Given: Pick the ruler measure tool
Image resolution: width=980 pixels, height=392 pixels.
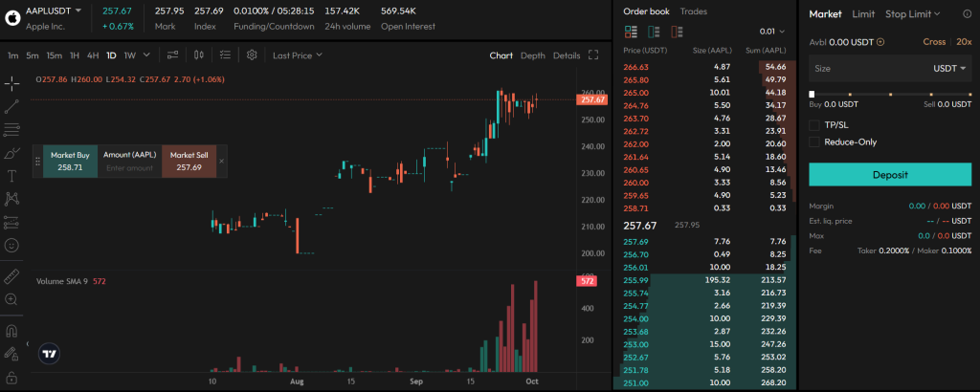Looking at the screenshot, I should [11, 276].
